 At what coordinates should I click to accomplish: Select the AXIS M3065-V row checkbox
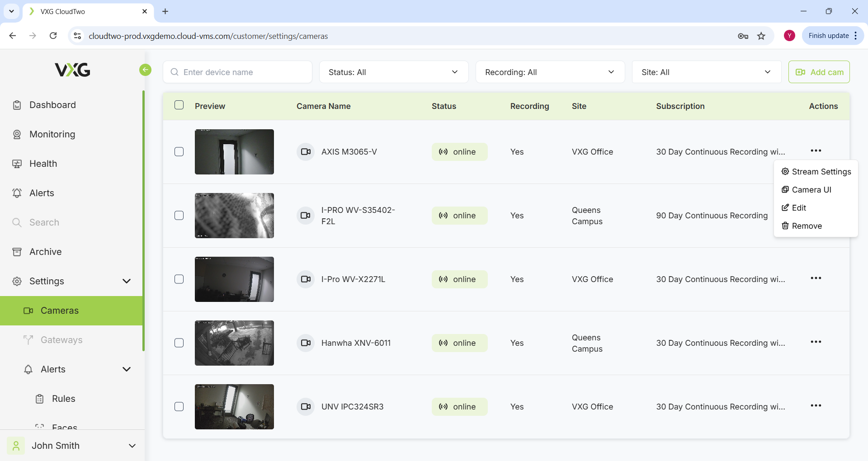179,152
